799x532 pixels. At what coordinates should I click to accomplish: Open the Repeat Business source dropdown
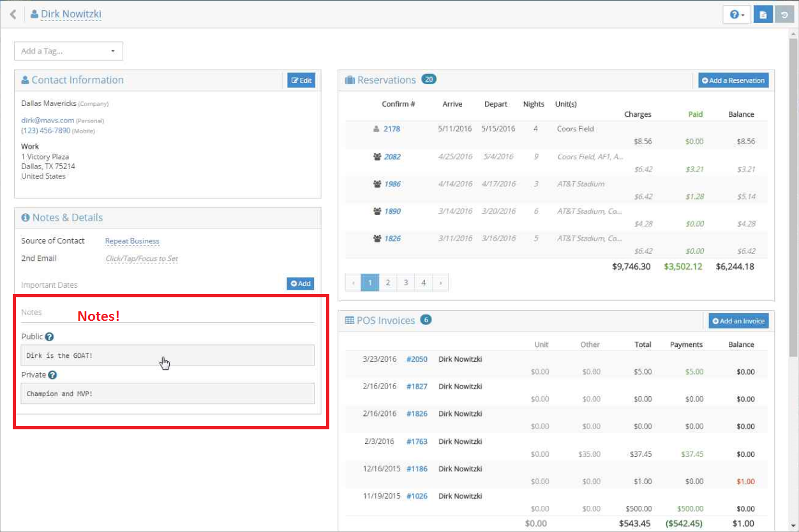tap(132, 241)
